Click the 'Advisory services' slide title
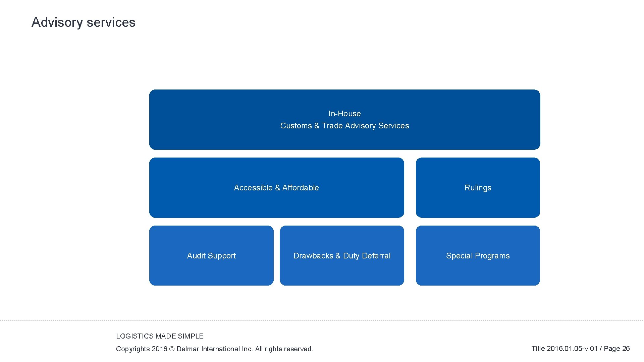This screenshot has width=644, height=362. pyautogui.click(x=84, y=22)
